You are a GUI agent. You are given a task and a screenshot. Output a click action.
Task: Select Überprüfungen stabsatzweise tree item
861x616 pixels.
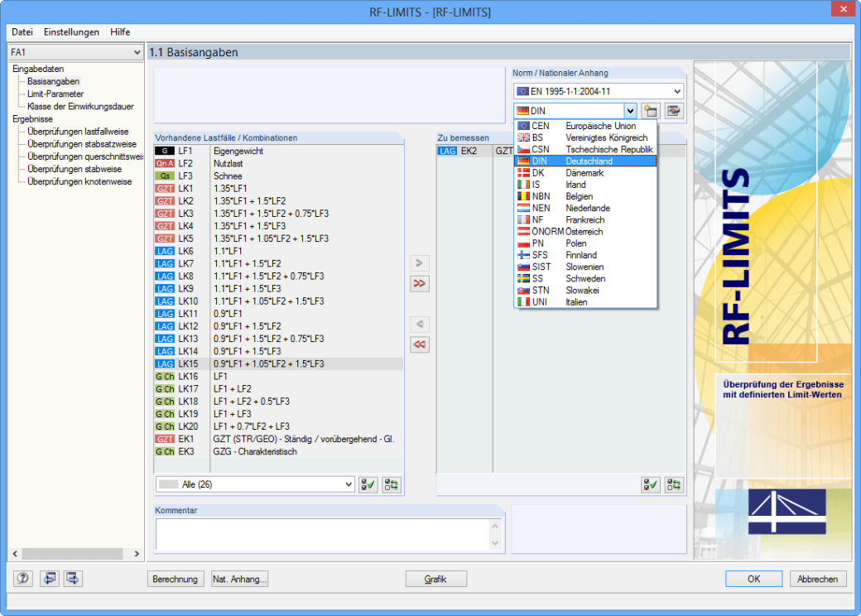pyautogui.click(x=82, y=144)
